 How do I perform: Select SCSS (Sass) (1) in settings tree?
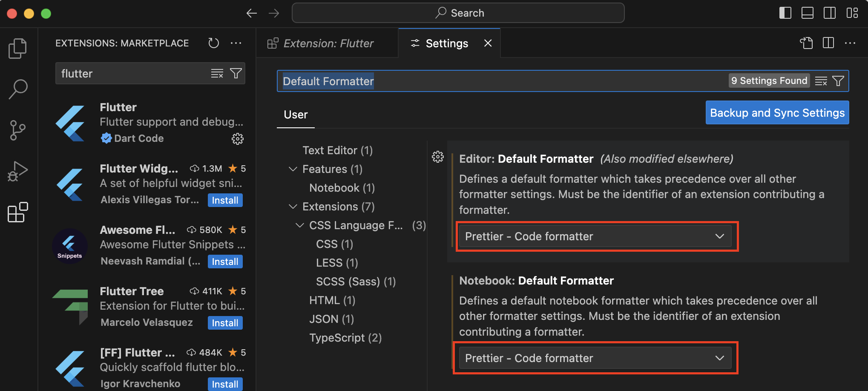point(356,282)
